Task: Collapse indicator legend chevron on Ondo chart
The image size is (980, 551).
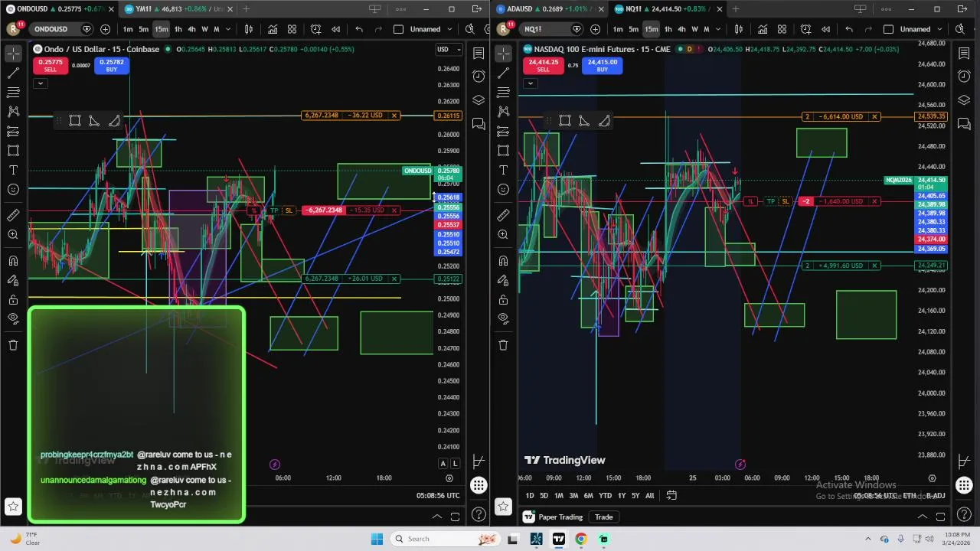Action: pyautogui.click(x=40, y=83)
